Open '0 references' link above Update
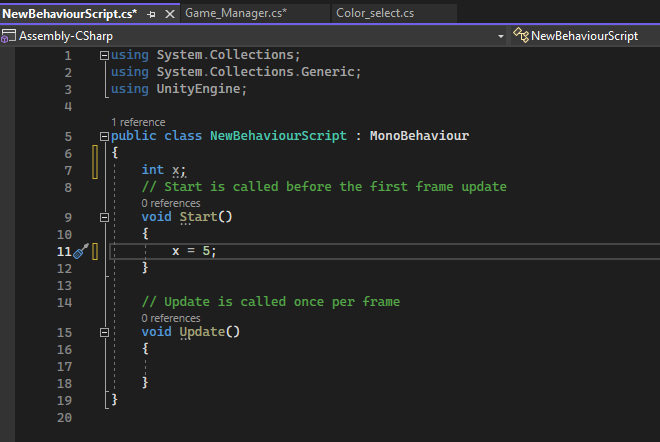The height and width of the screenshot is (442, 660). pos(171,318)
